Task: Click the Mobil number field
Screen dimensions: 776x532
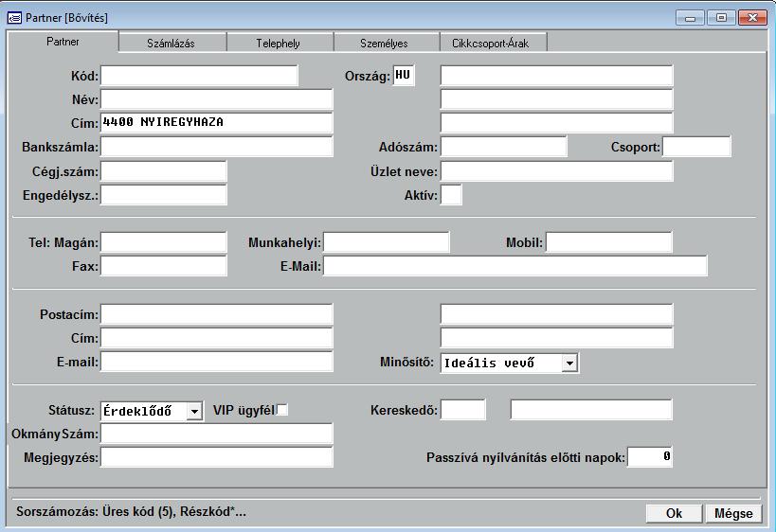Action: [x=609, y=242]
